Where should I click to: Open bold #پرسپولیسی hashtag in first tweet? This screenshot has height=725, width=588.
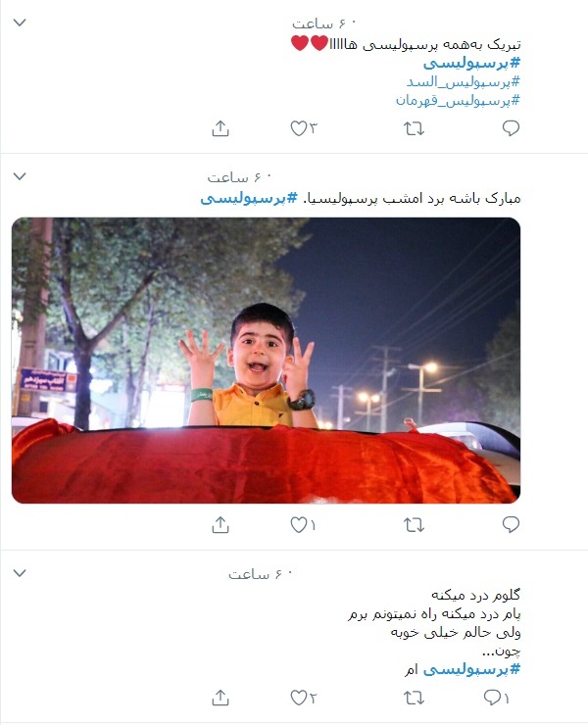click(x=471, y=63)
